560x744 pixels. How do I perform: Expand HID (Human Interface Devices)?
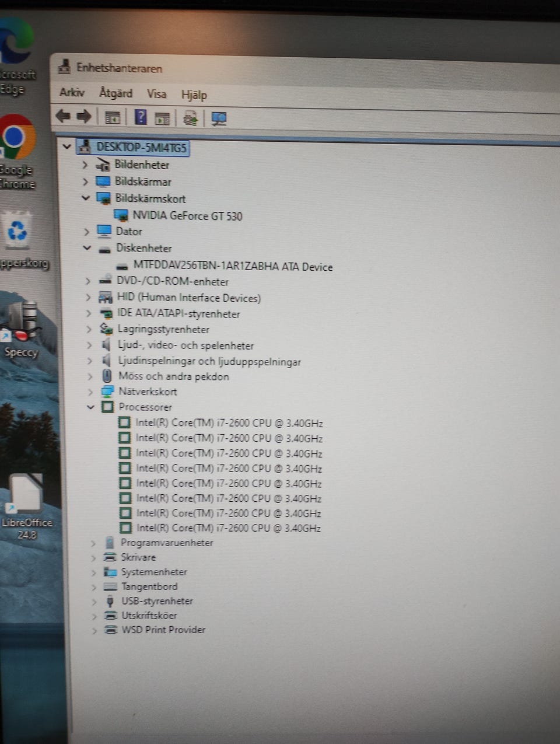pos(88,298)
